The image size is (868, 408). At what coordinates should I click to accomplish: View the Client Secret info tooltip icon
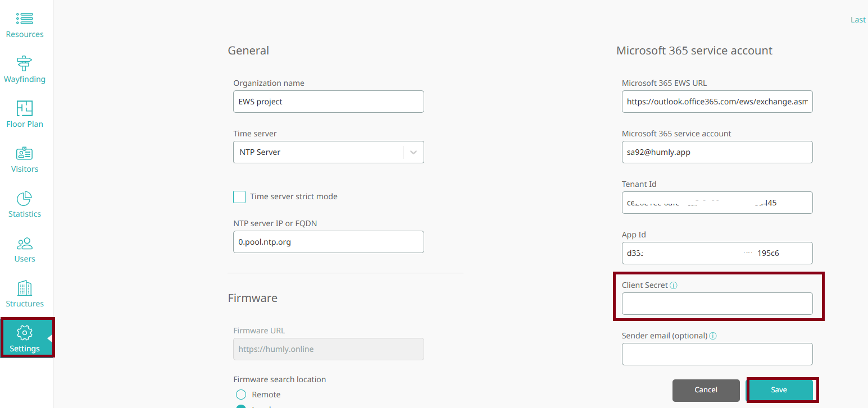pos(674,285)
